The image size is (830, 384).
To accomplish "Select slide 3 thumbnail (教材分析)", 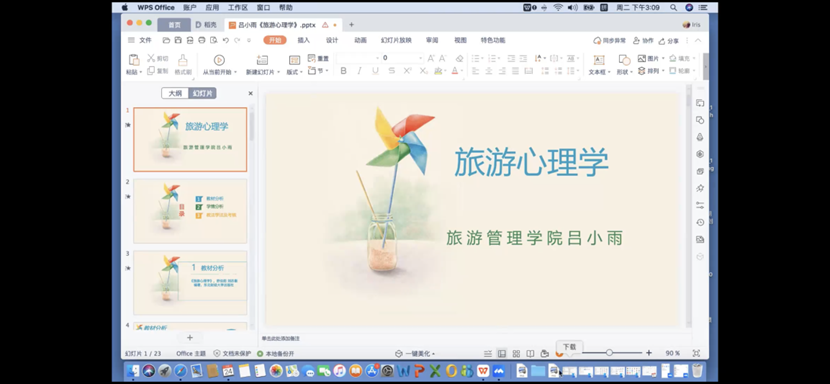I will coord(190,283).
